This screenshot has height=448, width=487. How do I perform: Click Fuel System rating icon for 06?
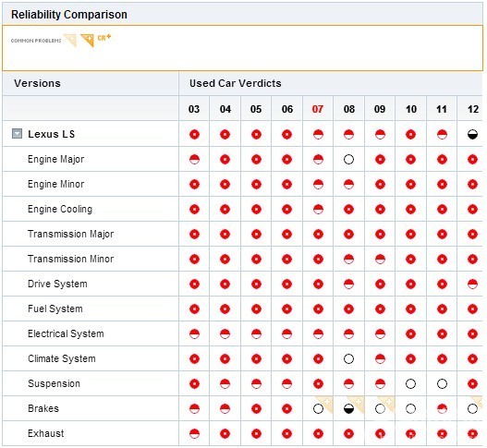click(x=287, y=309)
